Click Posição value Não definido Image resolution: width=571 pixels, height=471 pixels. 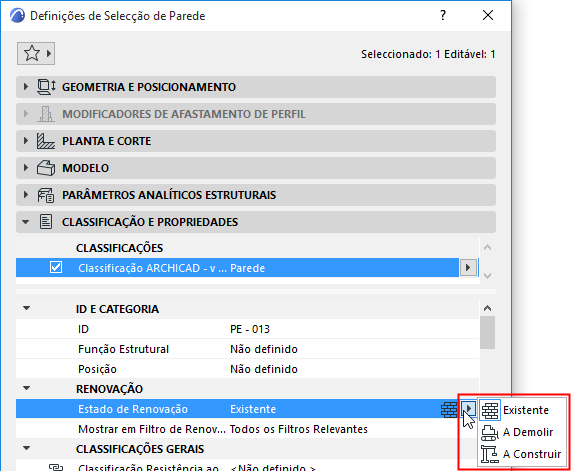[x=264, y=369]
